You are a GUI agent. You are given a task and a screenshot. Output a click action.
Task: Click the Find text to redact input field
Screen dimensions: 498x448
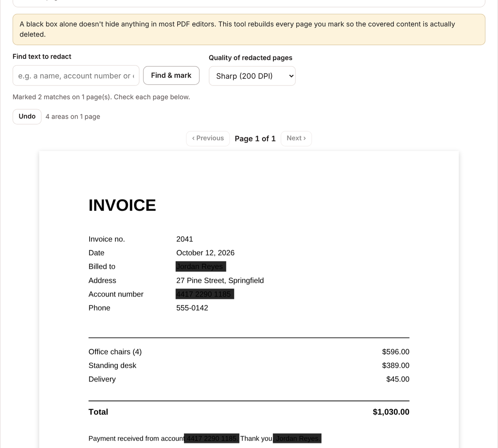76,76
